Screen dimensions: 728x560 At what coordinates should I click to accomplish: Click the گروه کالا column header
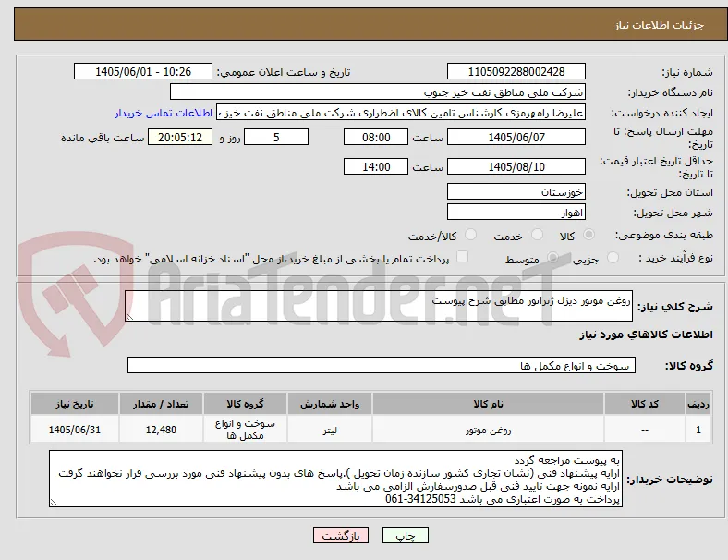pyautogui.click(x=245, y=404)
